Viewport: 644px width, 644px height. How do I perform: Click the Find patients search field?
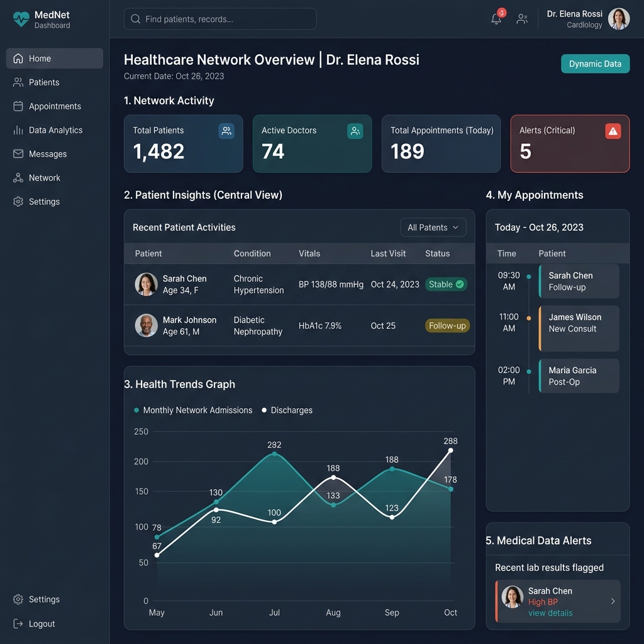tap(220, 19)
